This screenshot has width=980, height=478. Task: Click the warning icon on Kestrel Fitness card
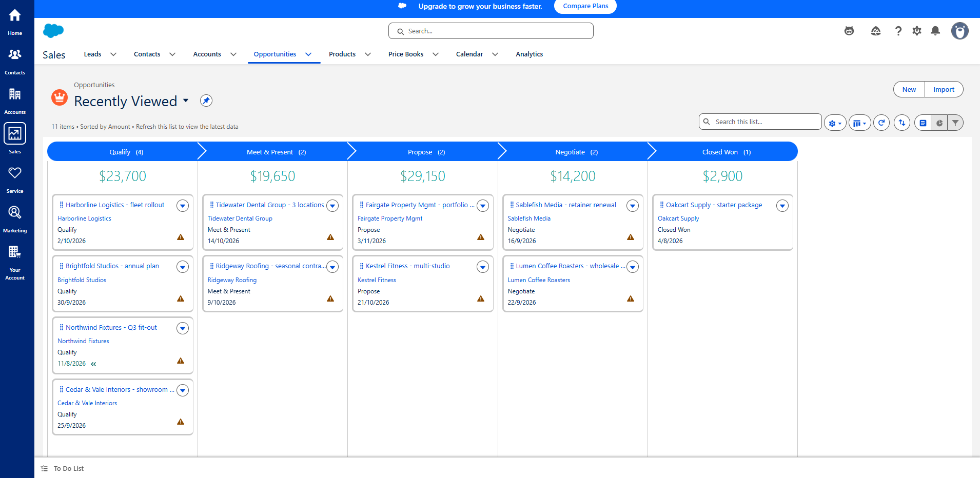point(481,298)
